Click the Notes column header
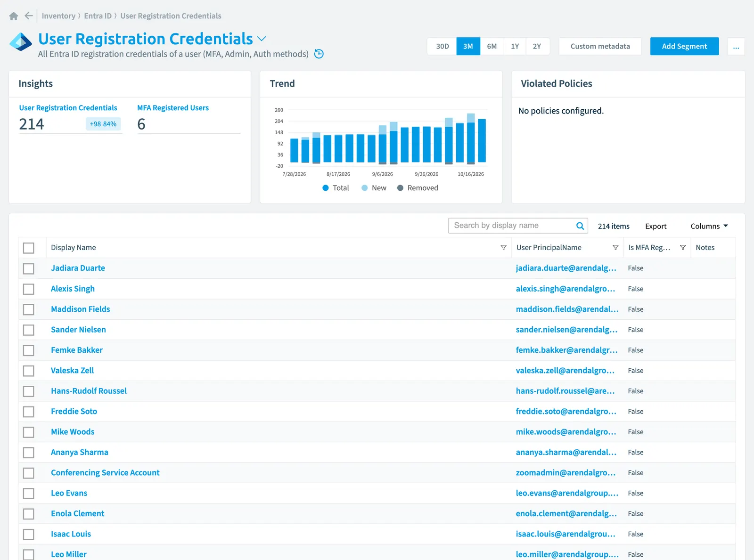Screen dimensions: 754x560 click(705, 248)
